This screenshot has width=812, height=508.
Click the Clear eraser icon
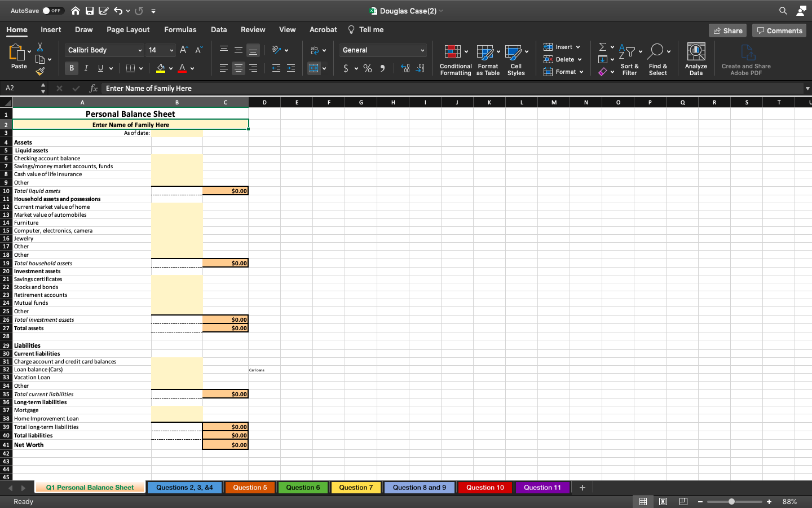click(x=602, y=72)
